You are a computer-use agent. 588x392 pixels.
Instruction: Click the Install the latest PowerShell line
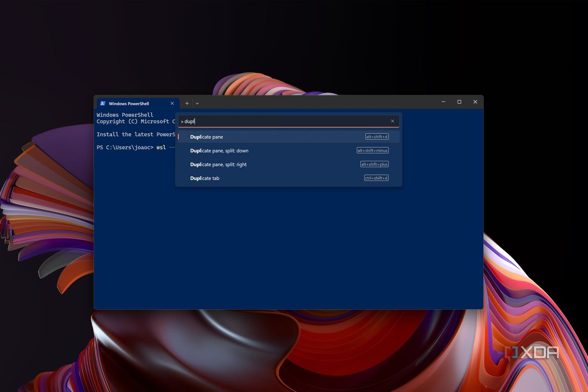coord(136,134)
